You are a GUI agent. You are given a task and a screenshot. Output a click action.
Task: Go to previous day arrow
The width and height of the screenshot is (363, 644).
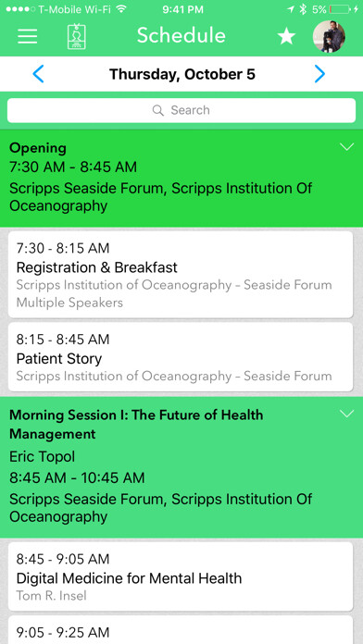(x=38, y=74)
